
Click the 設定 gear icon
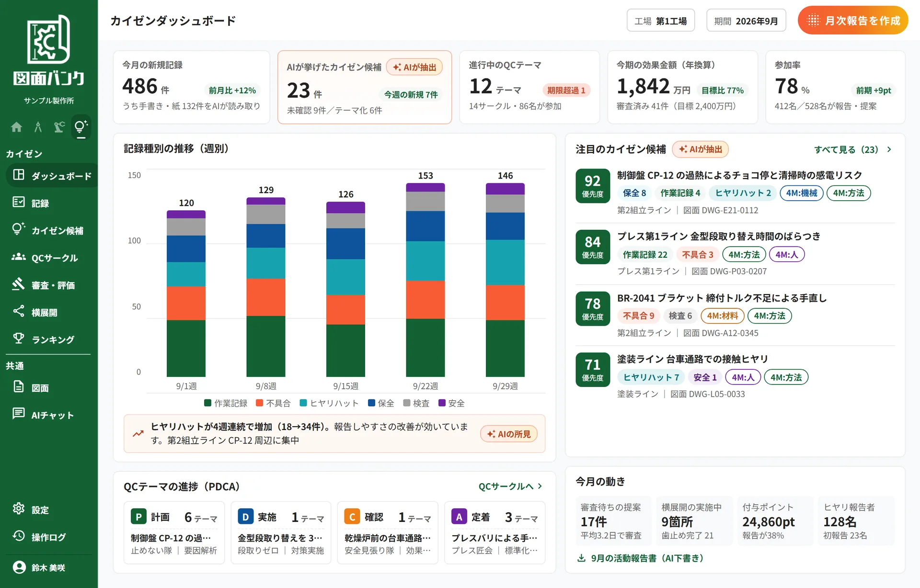pyautogui.click(x=19, y=509)
